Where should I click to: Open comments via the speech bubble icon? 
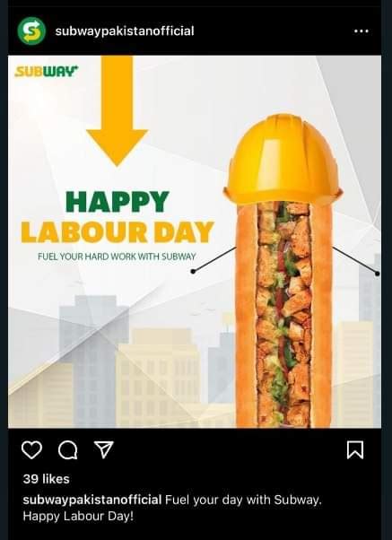point(68,450)
